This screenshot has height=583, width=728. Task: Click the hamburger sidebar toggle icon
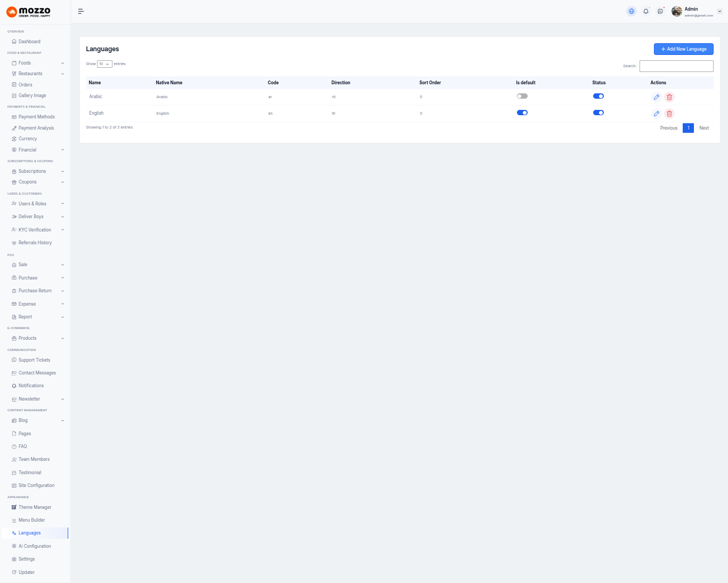(81, 11)
